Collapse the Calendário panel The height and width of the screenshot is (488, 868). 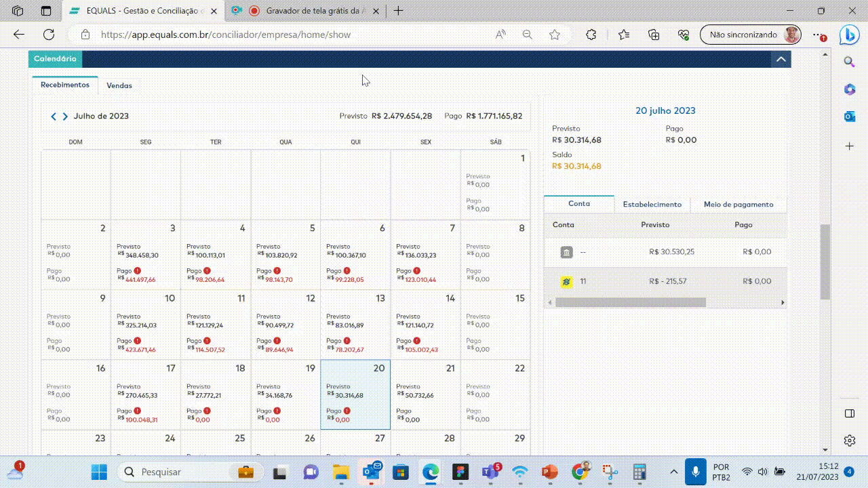coord(781,60)
